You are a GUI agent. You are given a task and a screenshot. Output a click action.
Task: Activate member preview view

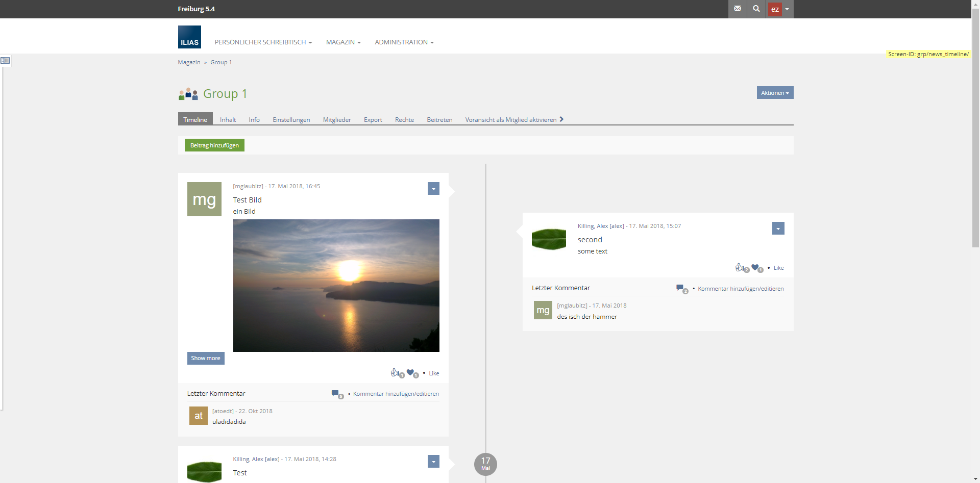511,120
